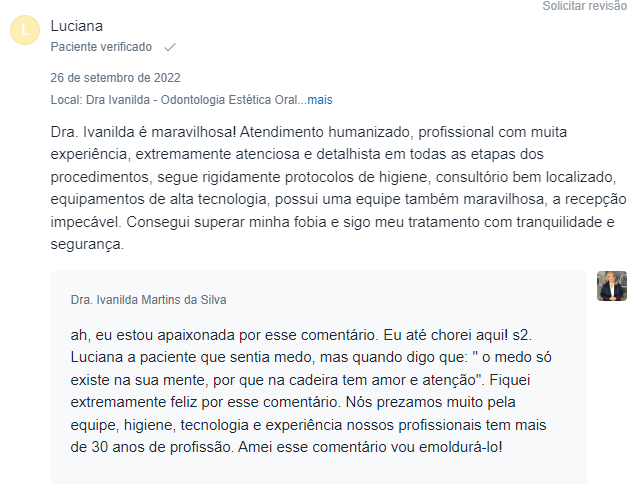The width and height of the screenshot is (640, 488).
Task: Expand the location with the mais link
Action: pyautogui.click(x=320, y=100)
